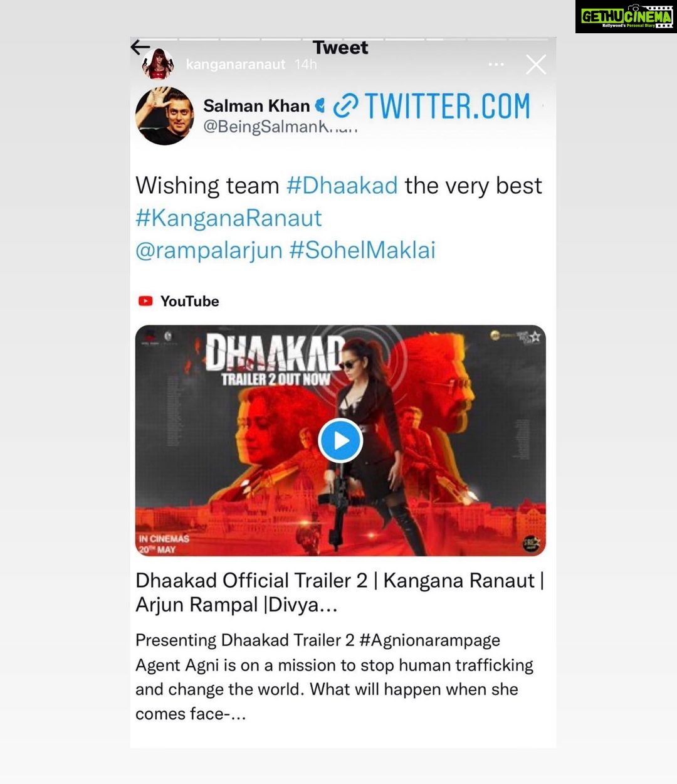The width and height of the screenshot is (677, 784).
Task: Play the Dhaakad trailer video
Action: tap(340, 440)
